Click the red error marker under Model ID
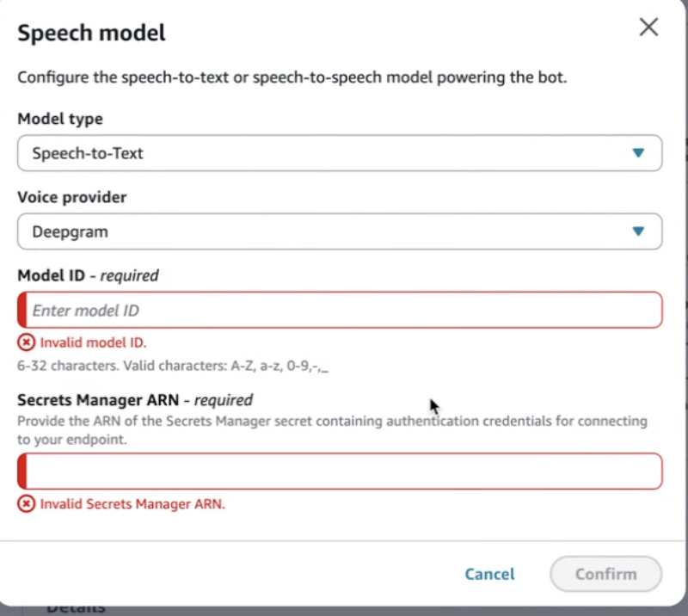This screenshot has width=688, height=616. point(26,342)
